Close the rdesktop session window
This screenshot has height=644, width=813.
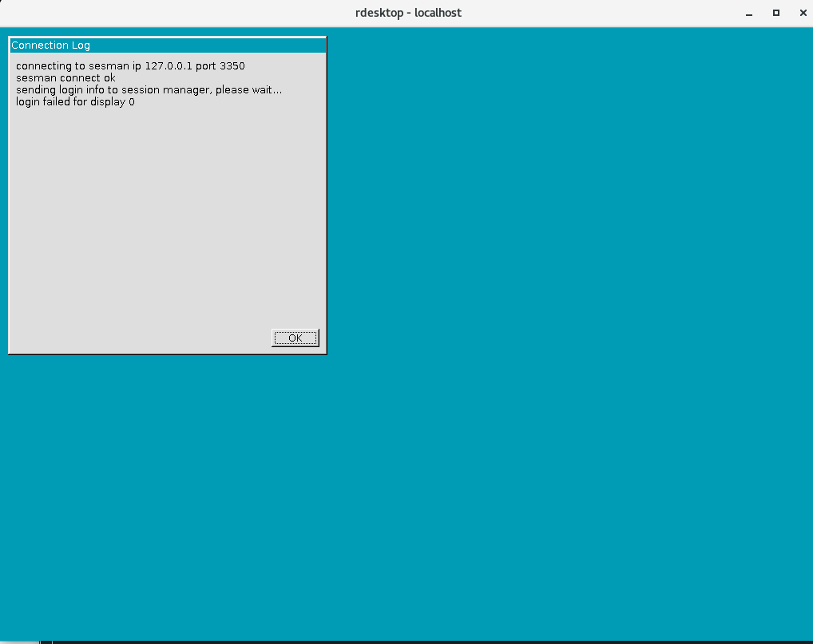803,13
